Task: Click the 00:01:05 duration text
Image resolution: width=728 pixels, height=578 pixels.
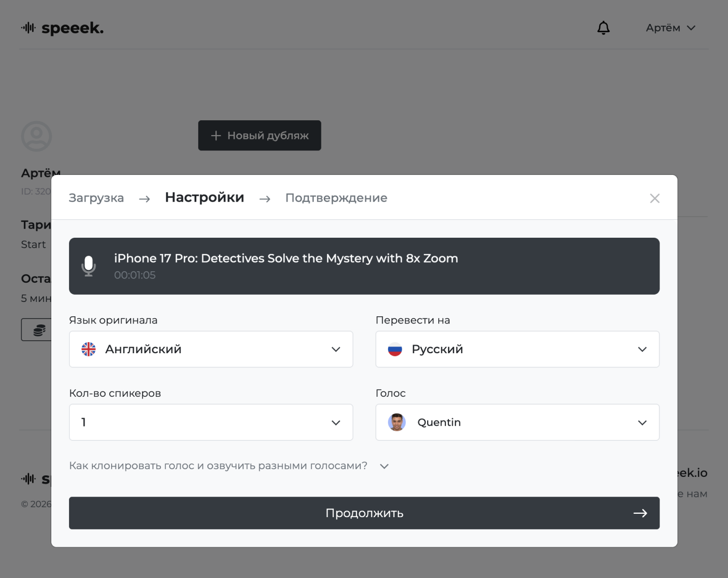Action: 135,275
